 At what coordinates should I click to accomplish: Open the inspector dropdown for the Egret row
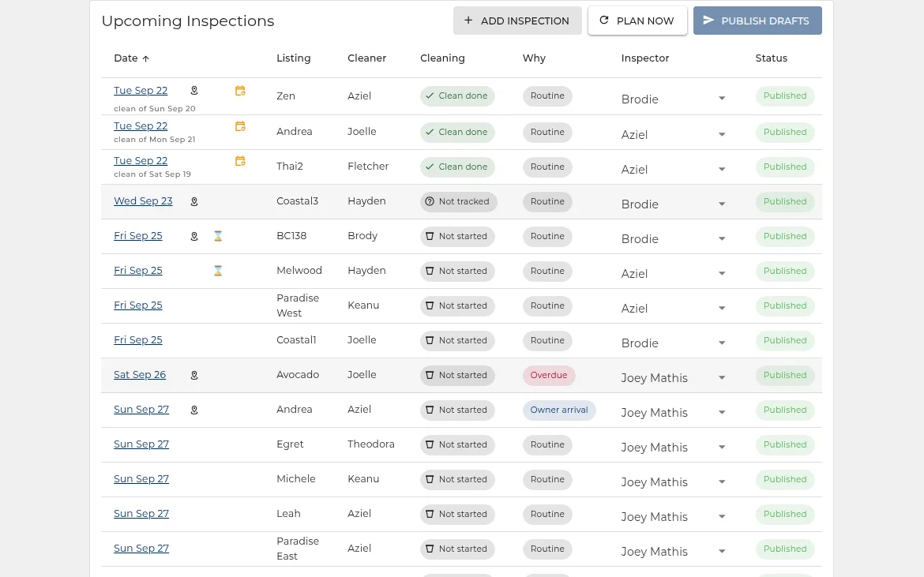(x=722, y=447)
